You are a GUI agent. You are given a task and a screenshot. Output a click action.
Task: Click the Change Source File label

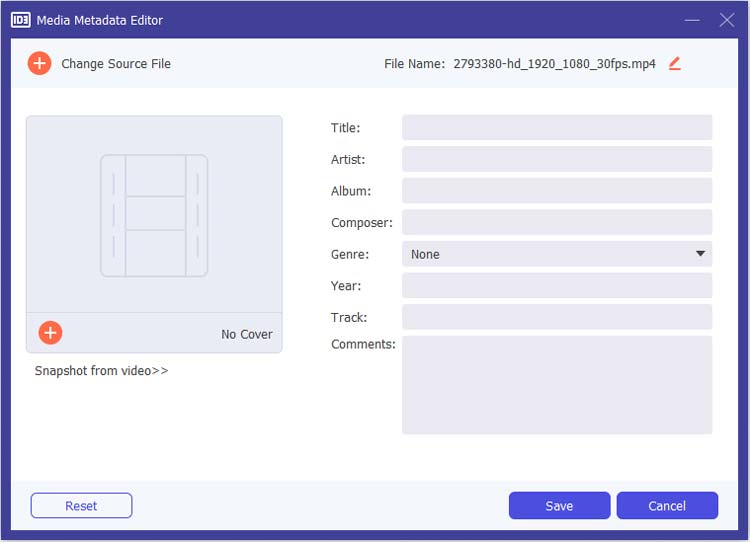[116, 64]
